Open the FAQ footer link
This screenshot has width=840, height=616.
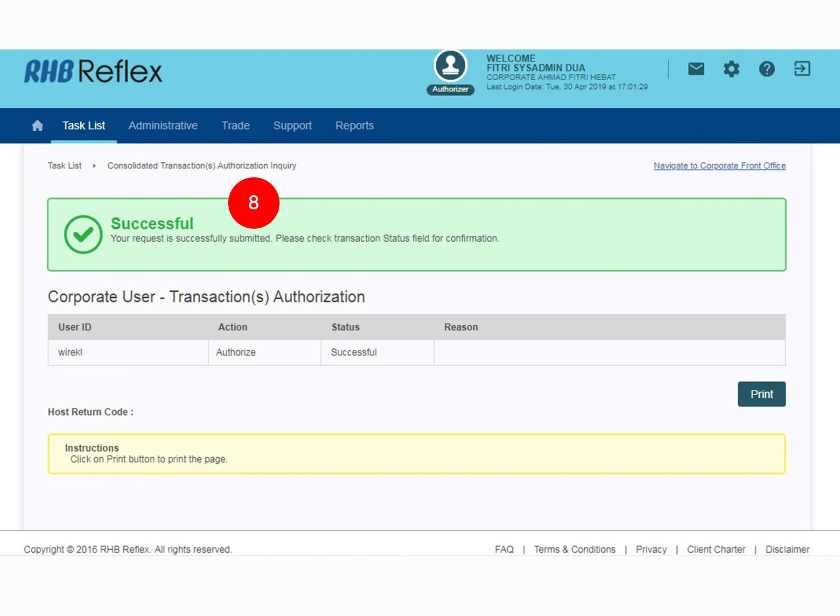(x=504, y=549)
